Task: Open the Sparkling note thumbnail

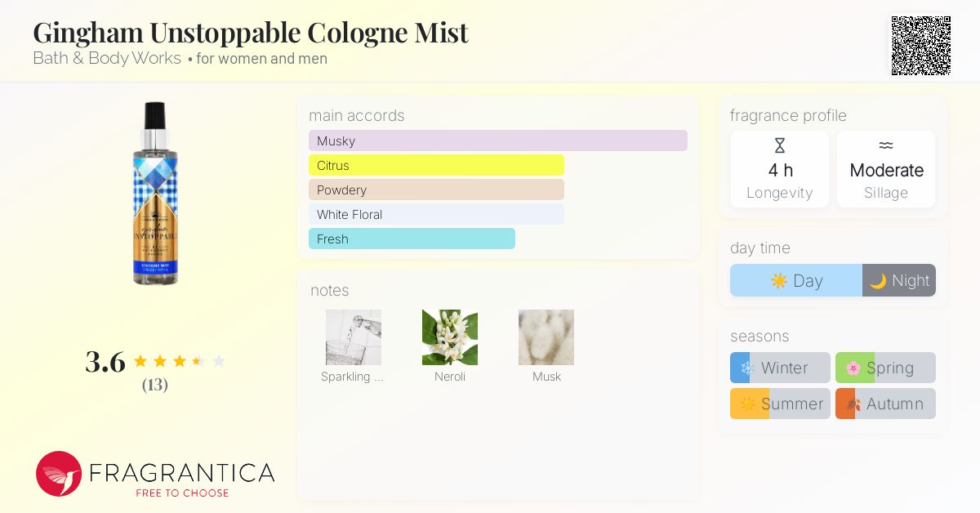Action: click(x=354, y=337)
